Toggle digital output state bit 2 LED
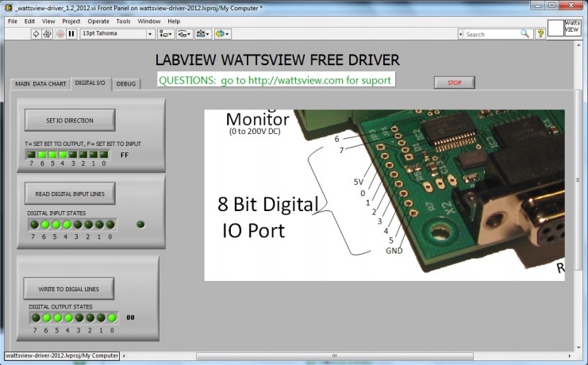The image size is (588, 365). click(x=90, y=317)
